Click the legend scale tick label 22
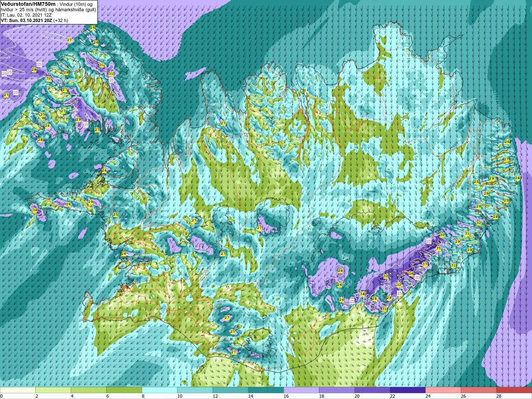 [392, 396]
